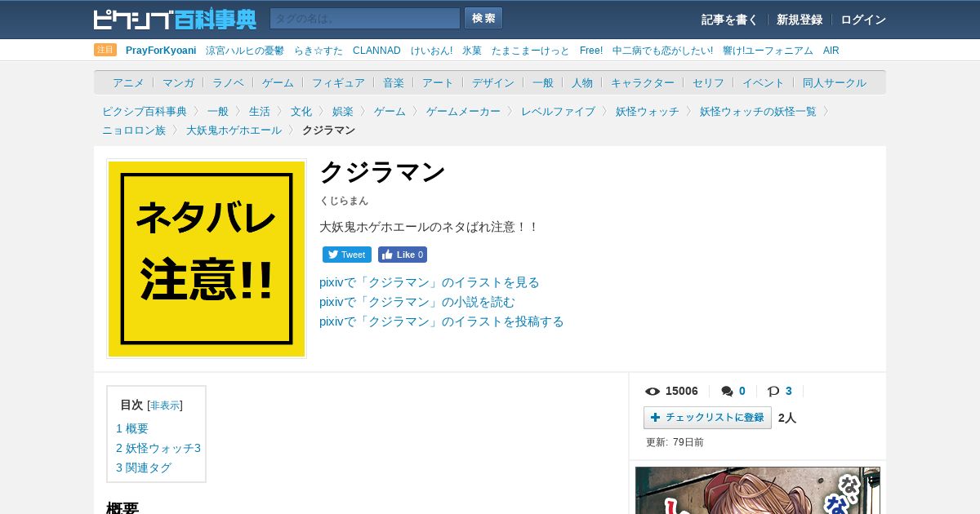Select the フィギュア category tab

(x=338, y=82)
